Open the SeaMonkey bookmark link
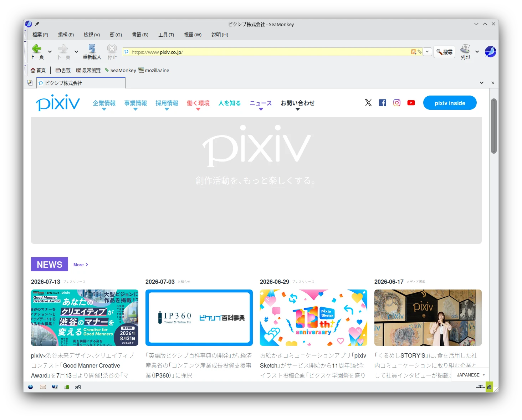 (120, 70)
